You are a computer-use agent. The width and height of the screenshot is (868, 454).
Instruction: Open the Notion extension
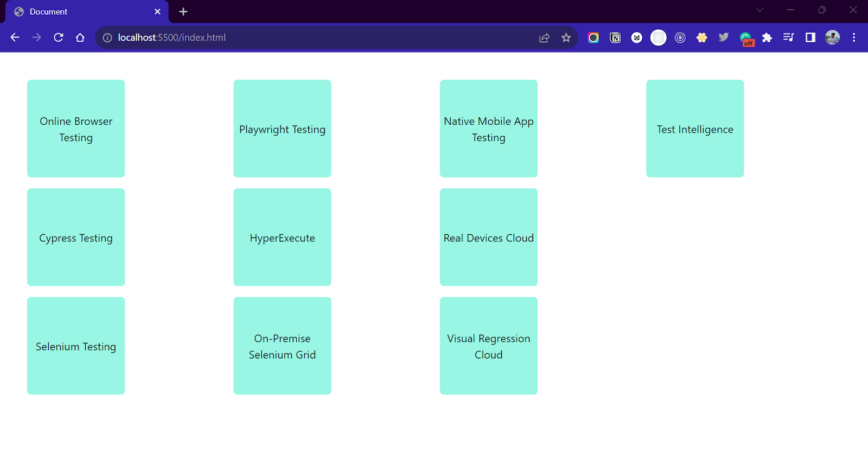pyautogui.click(x=615, y=37)
